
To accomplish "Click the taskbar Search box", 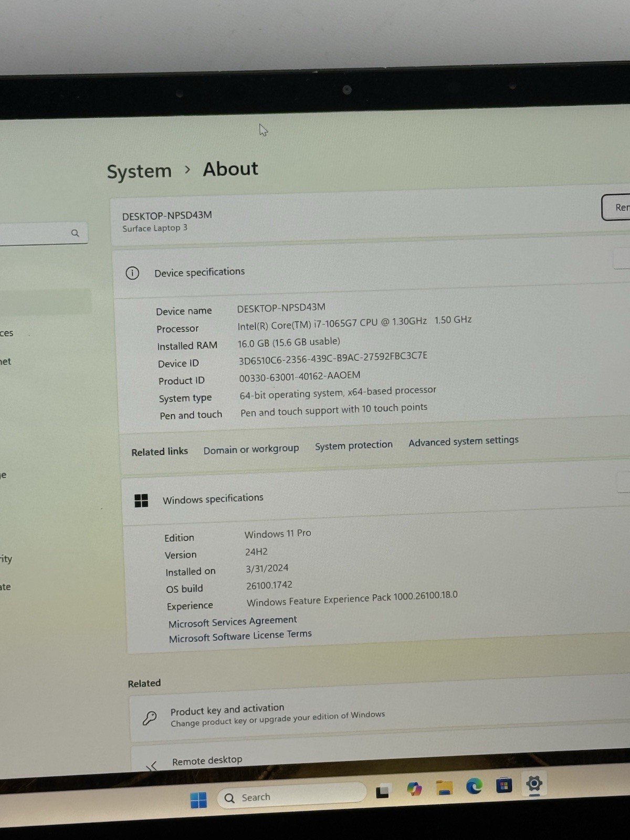I will (292, 795).
